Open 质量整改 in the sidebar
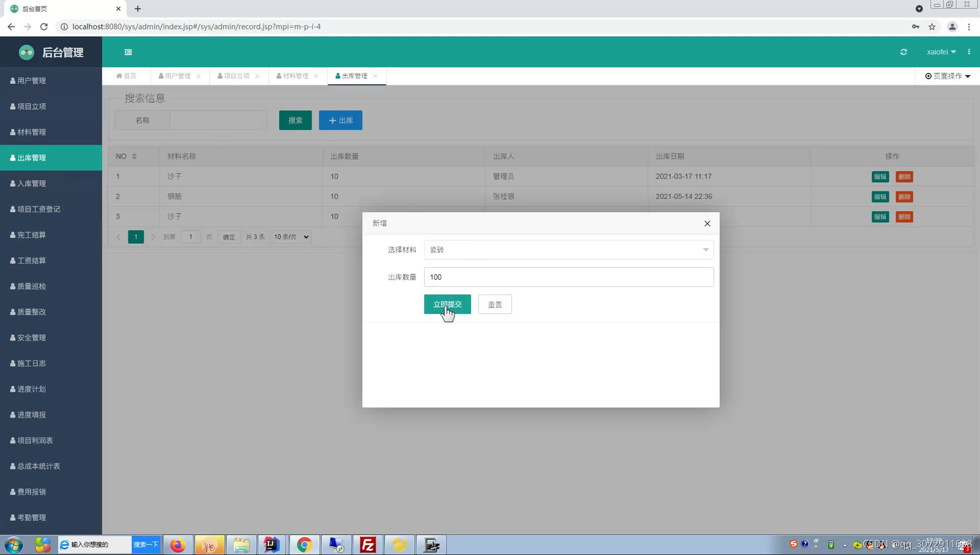 51,312
